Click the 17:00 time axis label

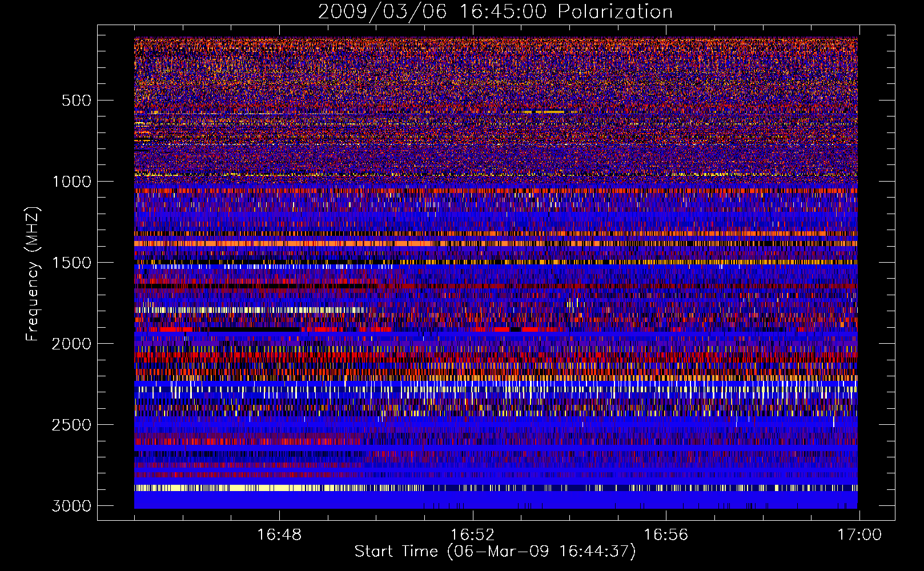tap(859, 535)
